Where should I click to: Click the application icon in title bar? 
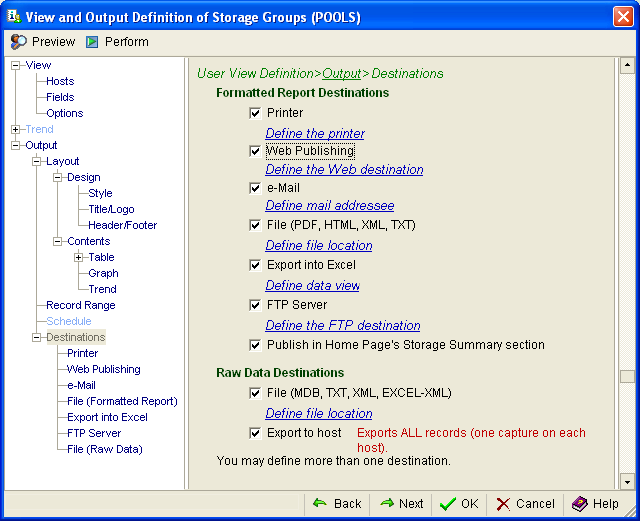14,16
